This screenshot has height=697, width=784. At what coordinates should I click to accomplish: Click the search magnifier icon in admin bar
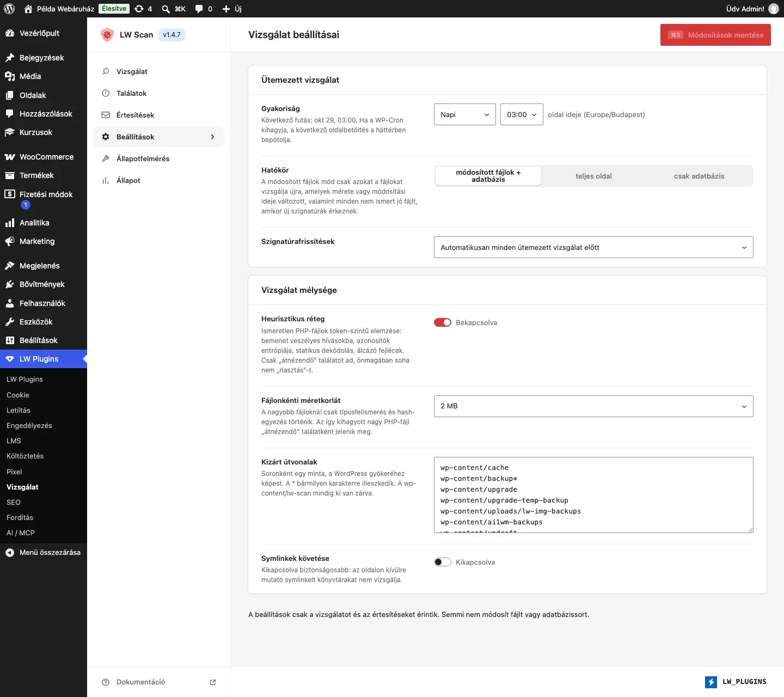(x=166, y=9)
